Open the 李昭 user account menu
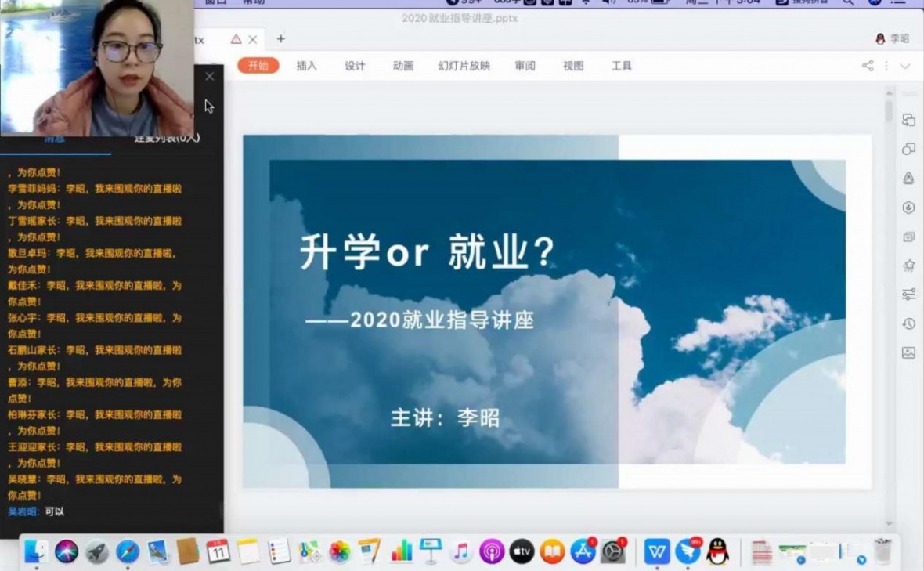Screen dimensions: 924x571 (x=892, y=38)
